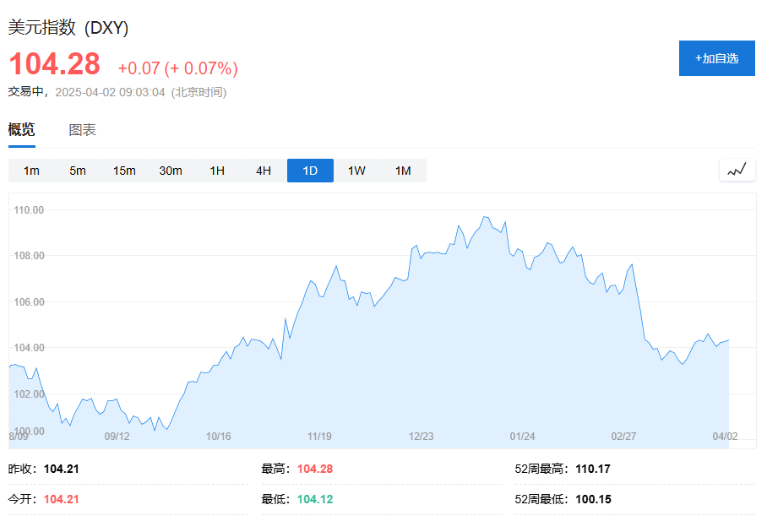767x532 pixels.
Task: Click the 52周最高 value 110.17
Action: tap(593, 469)
